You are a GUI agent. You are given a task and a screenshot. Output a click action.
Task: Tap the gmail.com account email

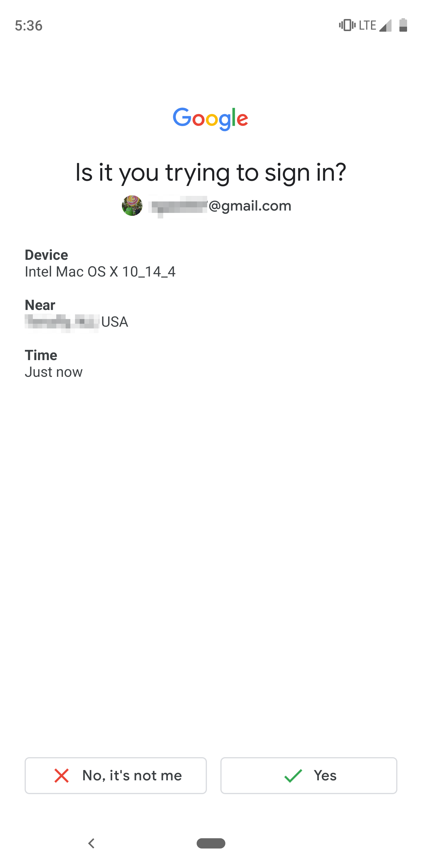coord(220,206)
